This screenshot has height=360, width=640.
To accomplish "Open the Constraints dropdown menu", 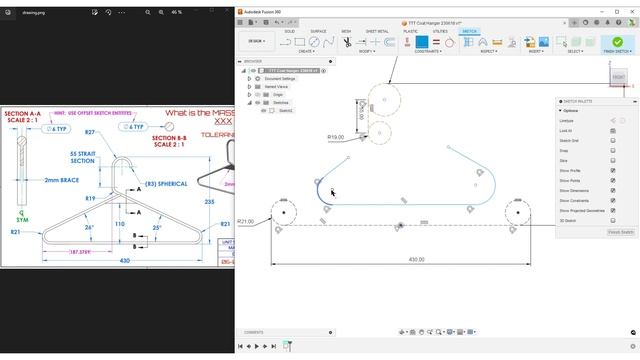I will pyautogui.click(x=428, y=51).
